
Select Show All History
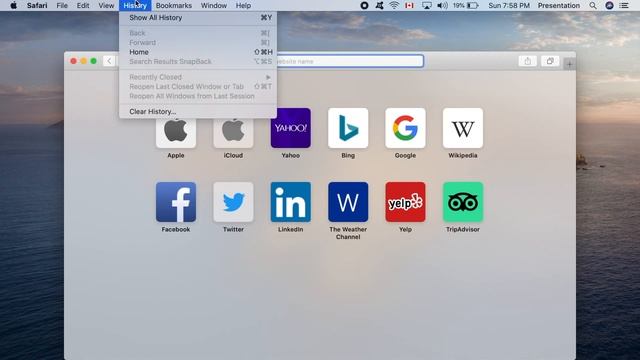point(198,18)
